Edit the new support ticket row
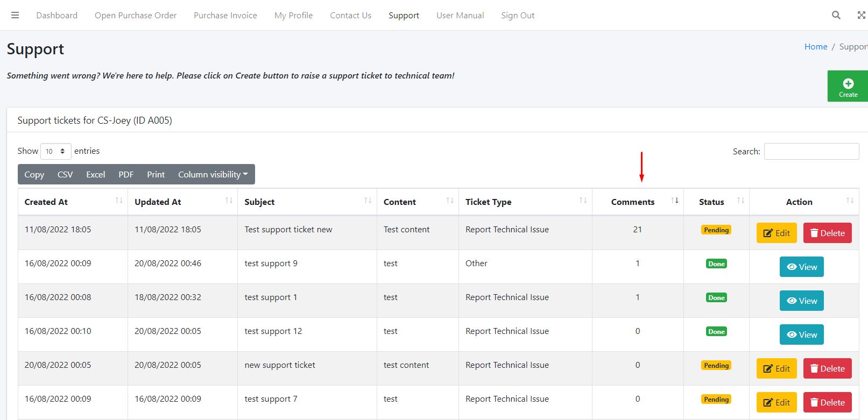868x420 pixels. click(x=776, y=368)
